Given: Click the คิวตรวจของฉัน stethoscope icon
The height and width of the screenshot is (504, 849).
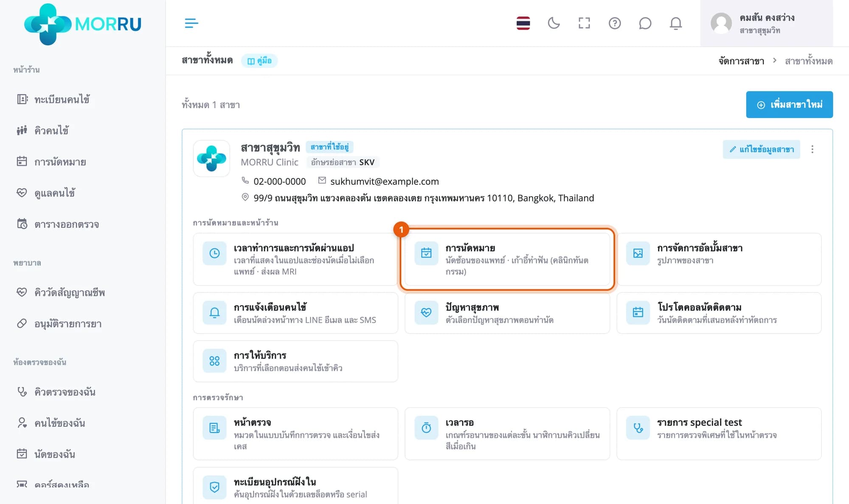Looking at the screenshot, I should pyautogui.click(x=22, y=392).
